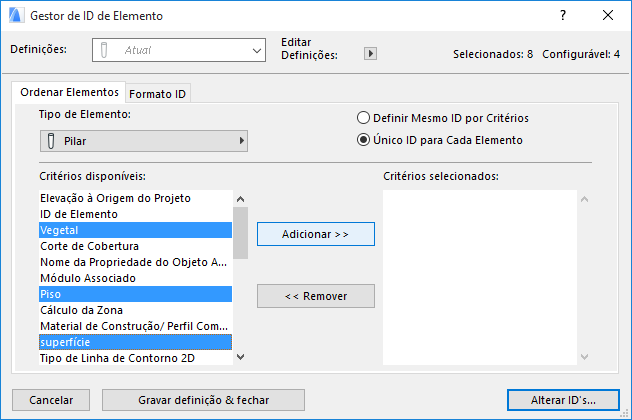The width and height of the screenshot is (632, 420).
Task: Select Cálculo da Zona in criteria list
Action: pos(81,310)
